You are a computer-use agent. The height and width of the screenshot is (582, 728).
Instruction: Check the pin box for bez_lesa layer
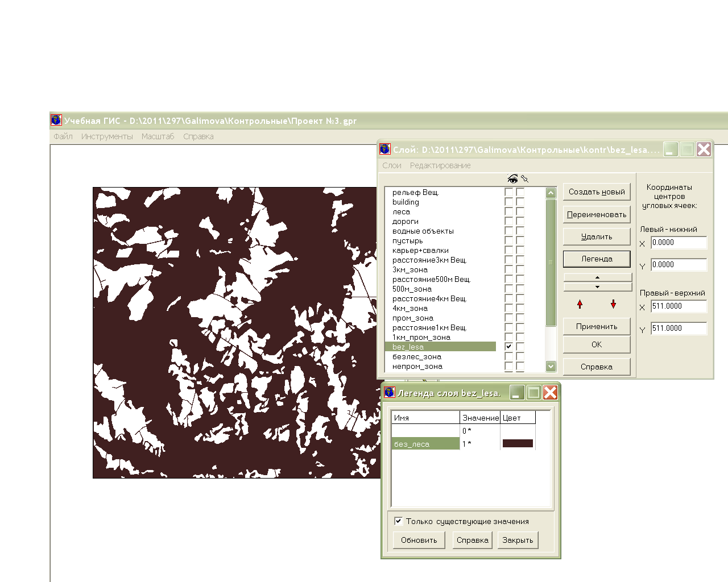coord(520,347)
